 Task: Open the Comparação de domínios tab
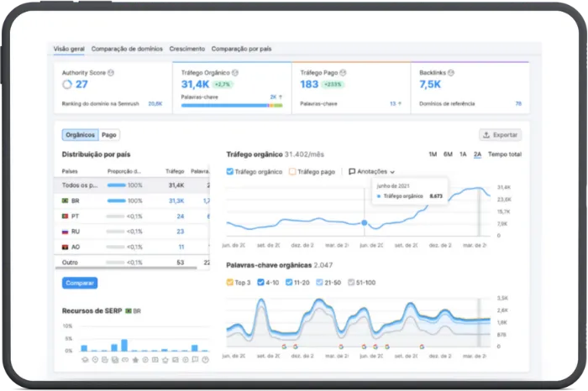pyautogui.click(x=127, y=49)
